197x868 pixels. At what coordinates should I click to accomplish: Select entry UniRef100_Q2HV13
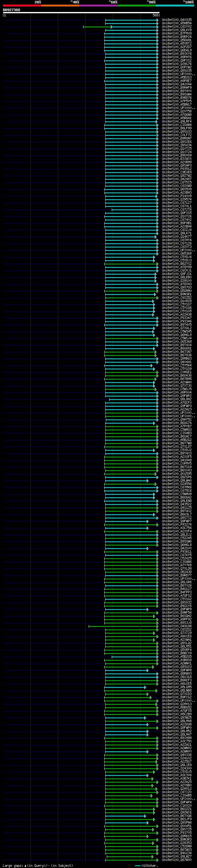pos(177,704)
